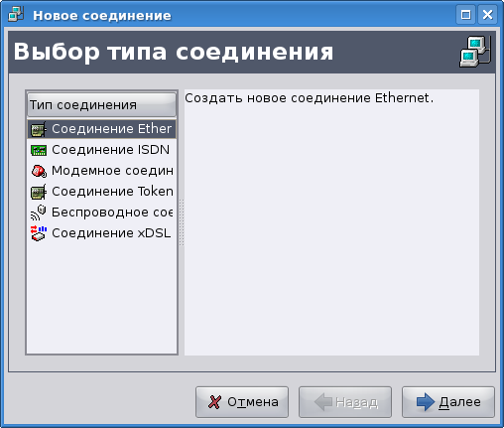The height and width of the screenshot is (428, 504).
Task: Select the Token Ring card icon
Action: pos(39,192)
